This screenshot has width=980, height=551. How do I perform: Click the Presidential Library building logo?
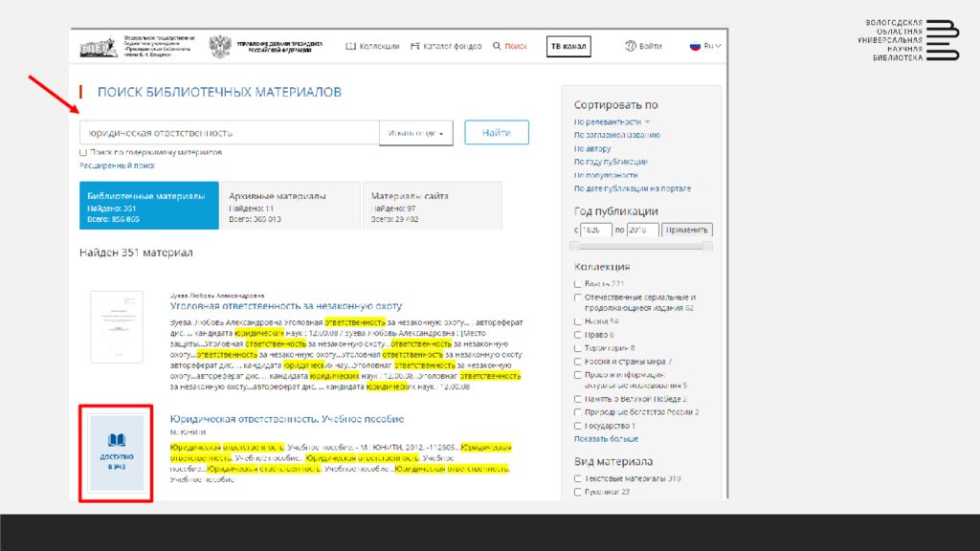[99, 47]
